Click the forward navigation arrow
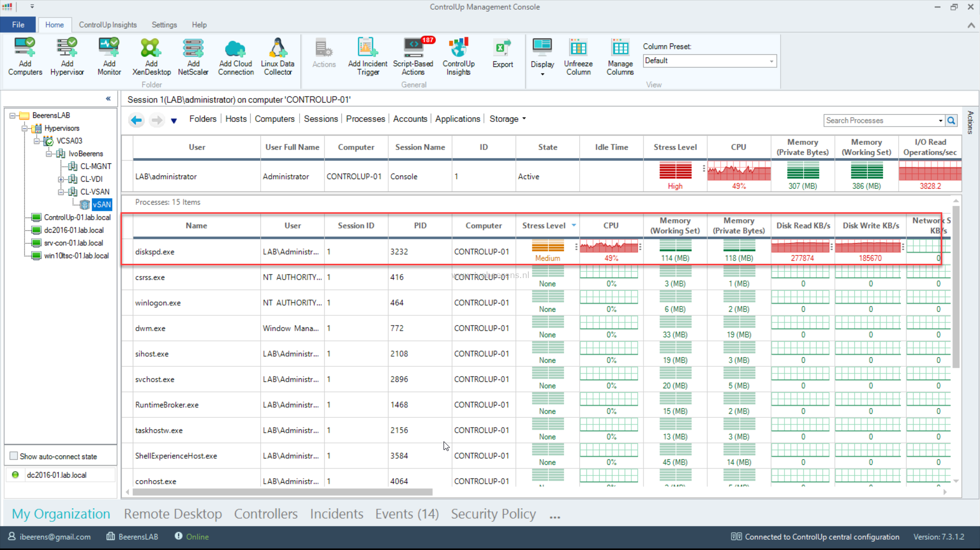980x550 pixels. tap(157, 120)
